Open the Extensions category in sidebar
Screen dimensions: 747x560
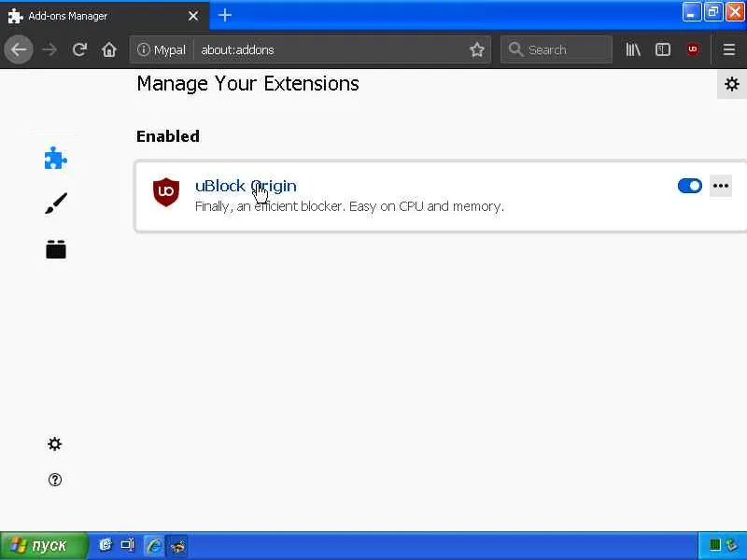coord(56,158)
